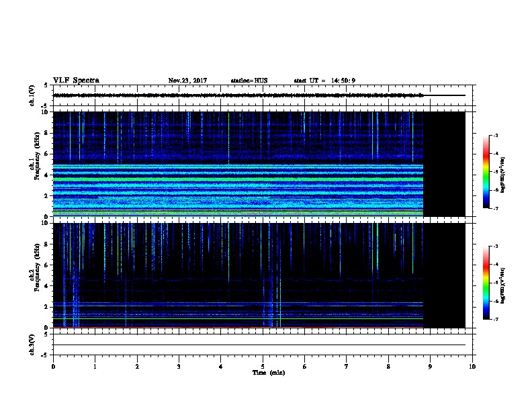Click the "4" kHz tick of ch.1 frequency axis

[x=47, y=175]
